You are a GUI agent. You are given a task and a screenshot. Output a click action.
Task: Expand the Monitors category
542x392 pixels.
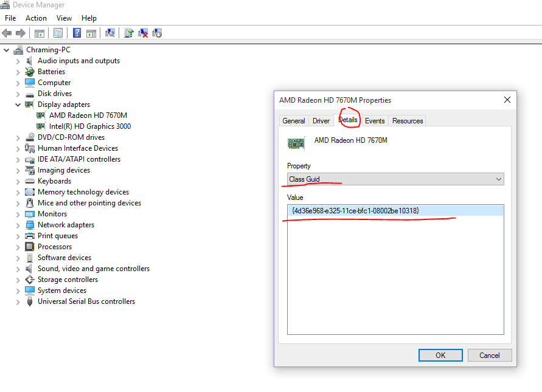tap(18, 215)
